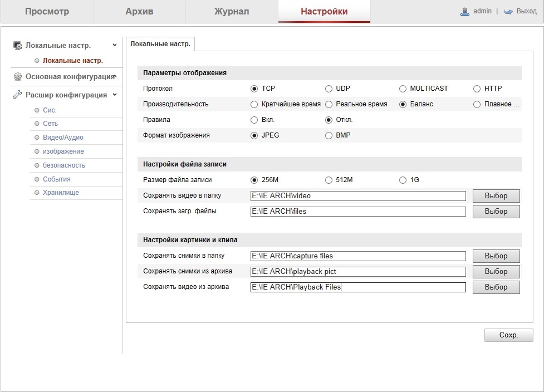Select the Локальные настр. panel tab
This screenshot has width=544, height=392.
click(160, 44)
